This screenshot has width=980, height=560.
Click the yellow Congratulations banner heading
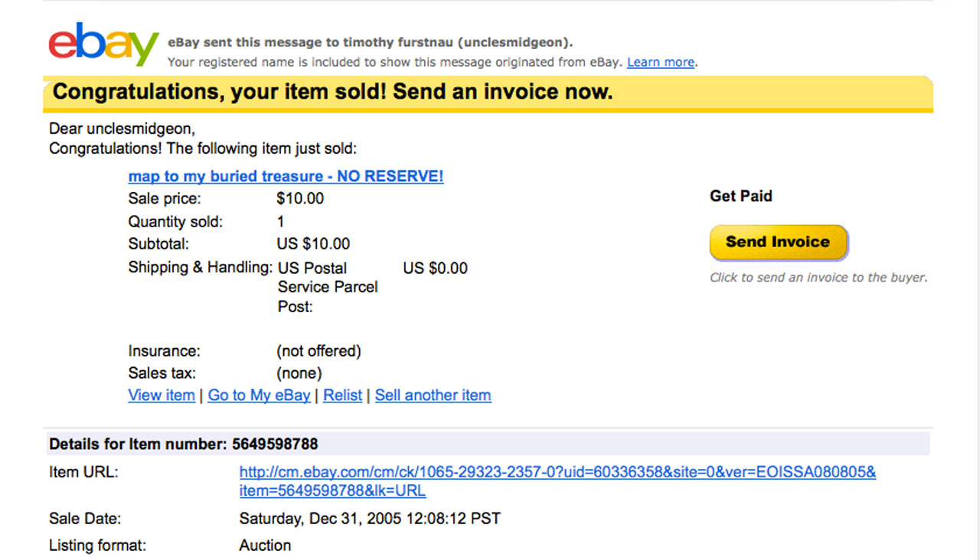(333, 93)
